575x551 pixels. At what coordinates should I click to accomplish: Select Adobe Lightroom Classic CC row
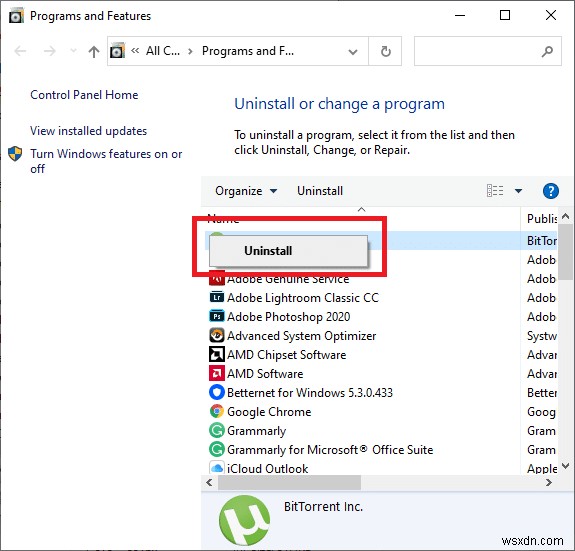303,298
